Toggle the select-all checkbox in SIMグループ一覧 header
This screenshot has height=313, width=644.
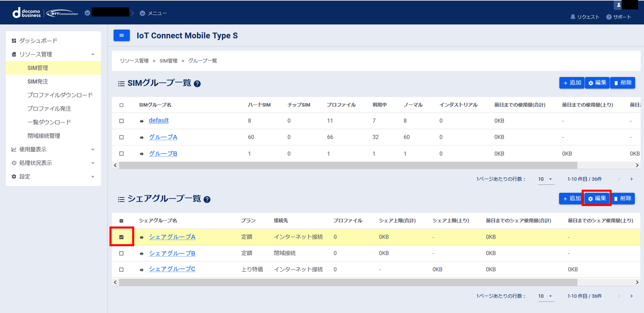[122, 105]
